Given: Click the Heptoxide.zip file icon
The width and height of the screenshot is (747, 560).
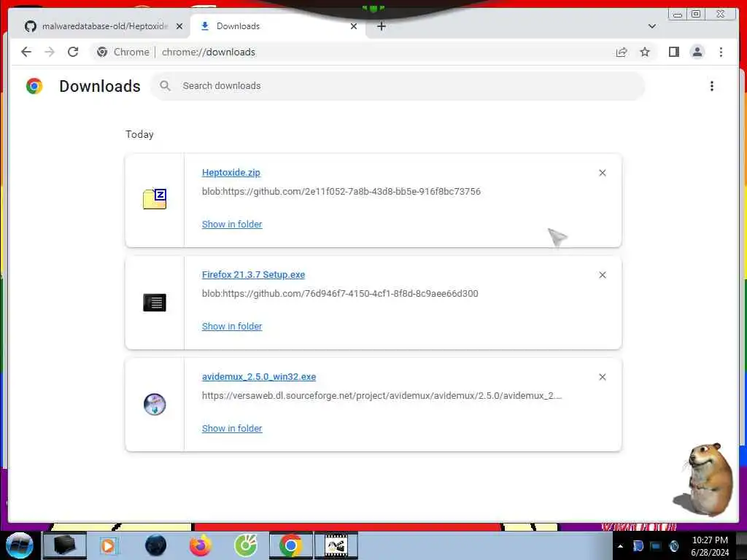Looking at the screenshot, I should [155, 198].
